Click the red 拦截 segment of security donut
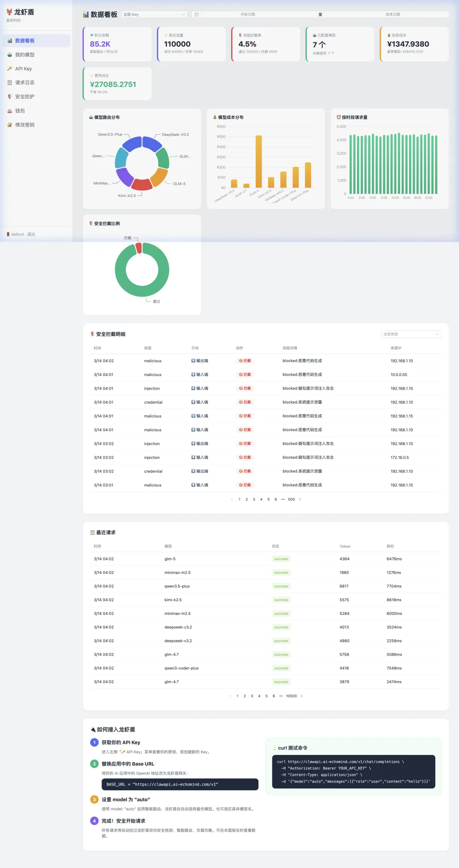Screen dimensions: 459x868 click(x=139, y=248)
